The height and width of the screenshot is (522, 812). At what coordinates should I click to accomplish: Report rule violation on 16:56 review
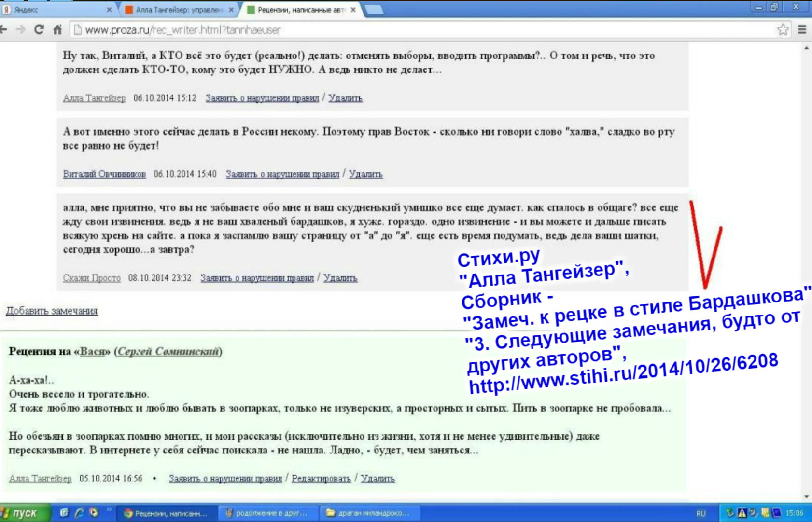pyautogui.click(x=225, y=478)
